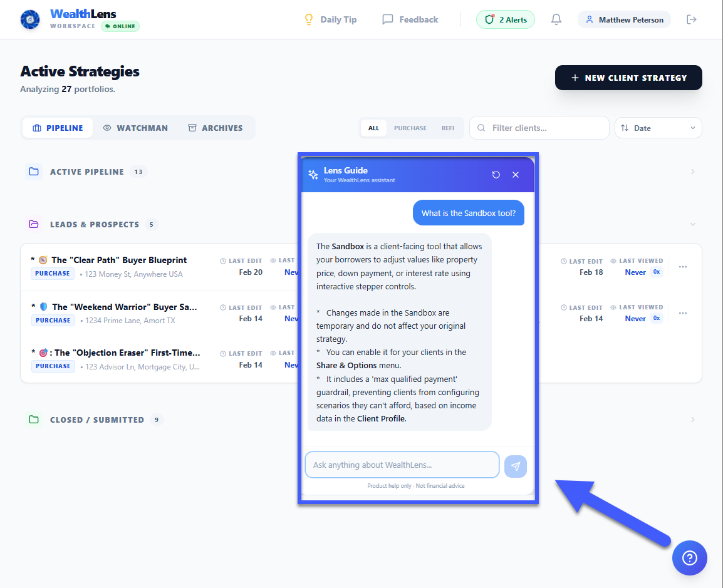This screenshot has width=723, height=588.
Task: Click the sort arrows icon beside Date
Action: 625,128
